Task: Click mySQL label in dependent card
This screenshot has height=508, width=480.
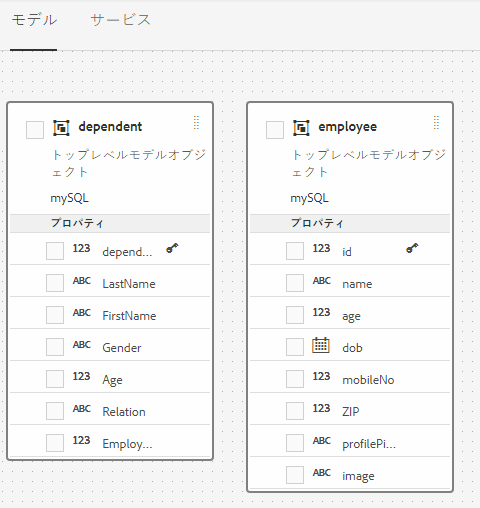Action: (x=69, y=198)
